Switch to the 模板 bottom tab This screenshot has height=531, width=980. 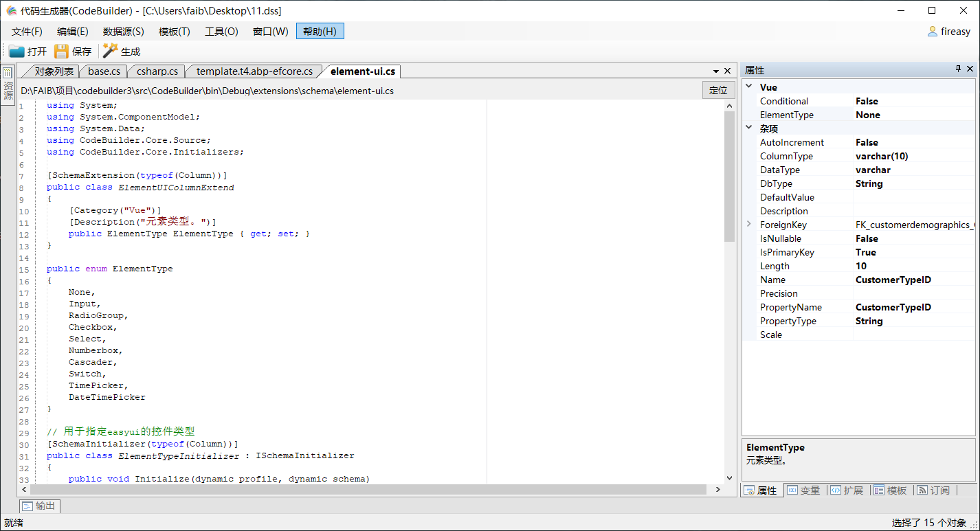(891, 490)
